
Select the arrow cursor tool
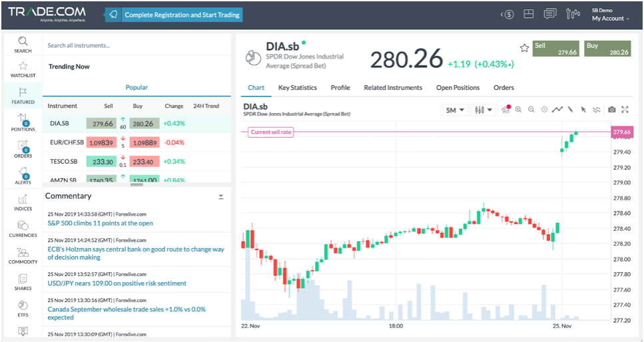tap(583, 110)
